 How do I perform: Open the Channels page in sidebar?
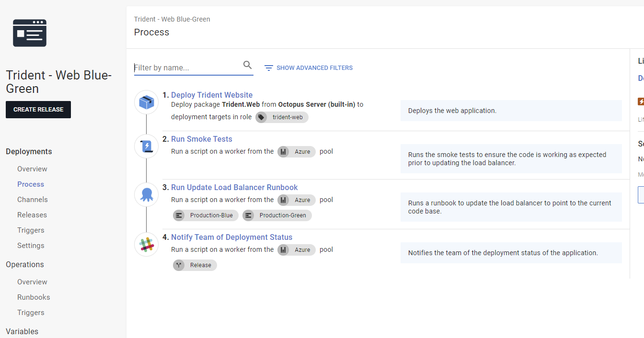(x=33, y=200)
